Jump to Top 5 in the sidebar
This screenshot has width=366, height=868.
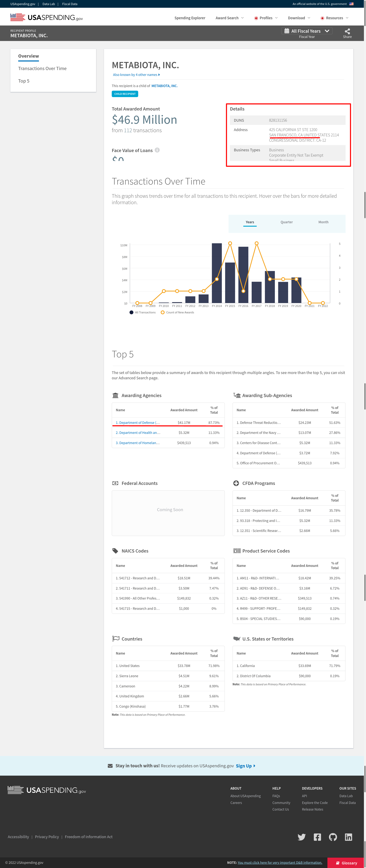tap(24, 81)
